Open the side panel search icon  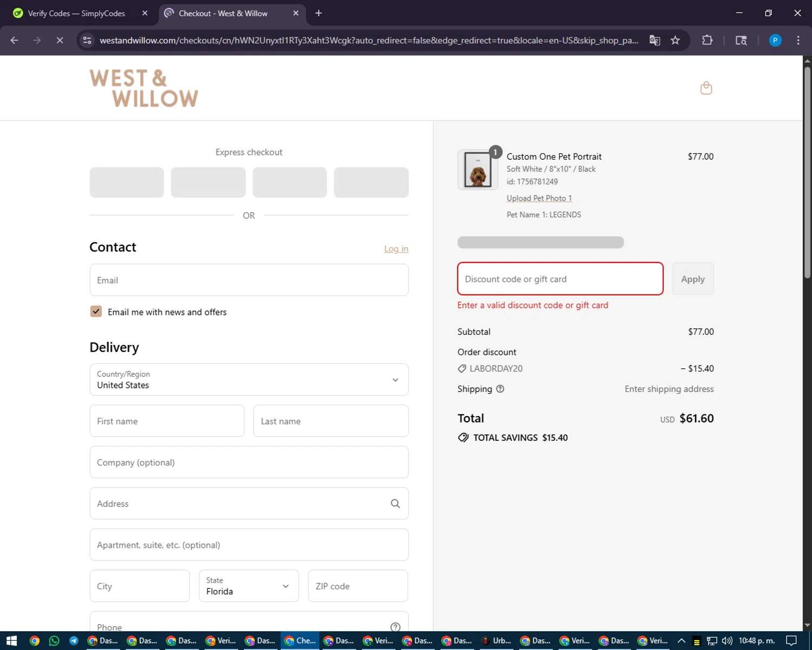pyautogui.click(x=741, y=41)
